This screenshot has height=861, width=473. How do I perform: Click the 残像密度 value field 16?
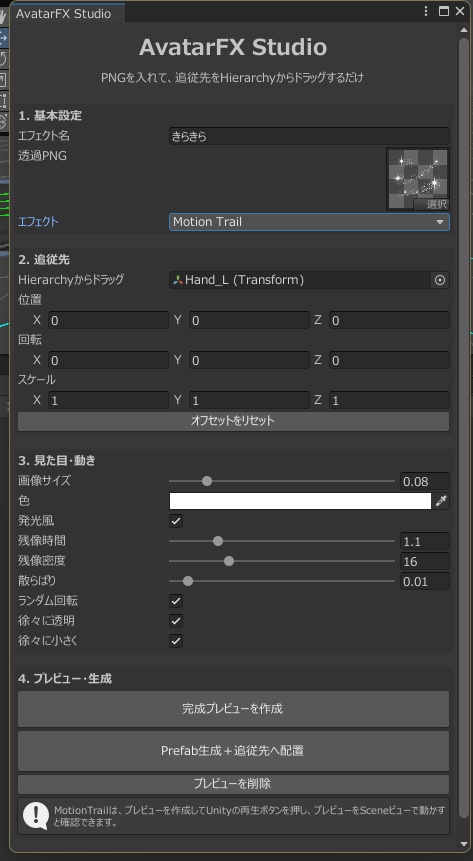pyautogui.click(x=425, y=561)
